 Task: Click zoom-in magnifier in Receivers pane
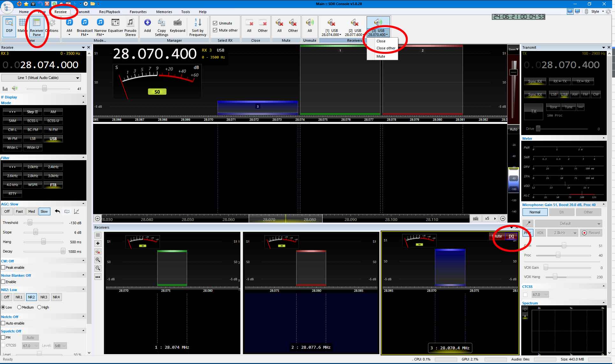pos(98,260)
